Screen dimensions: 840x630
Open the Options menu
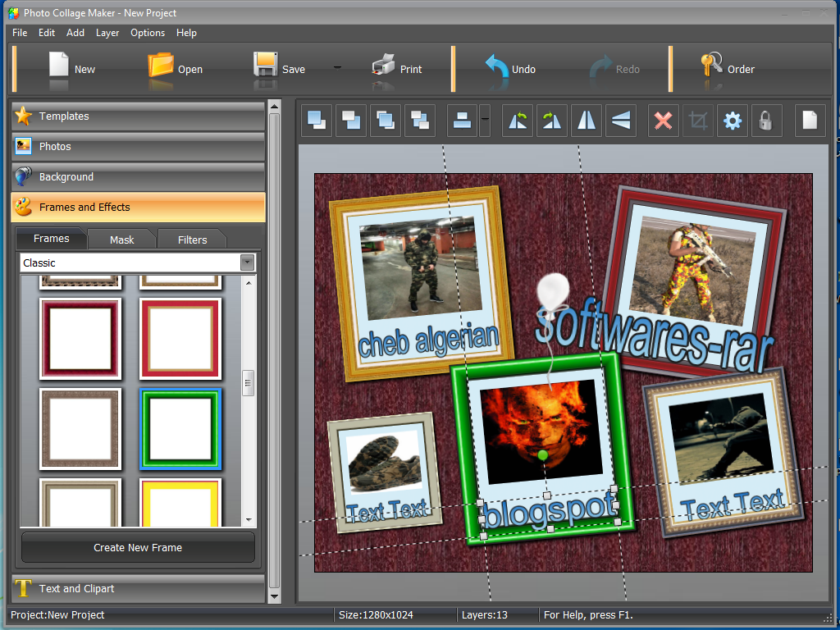pyautogui.click(x=148, y=33)
